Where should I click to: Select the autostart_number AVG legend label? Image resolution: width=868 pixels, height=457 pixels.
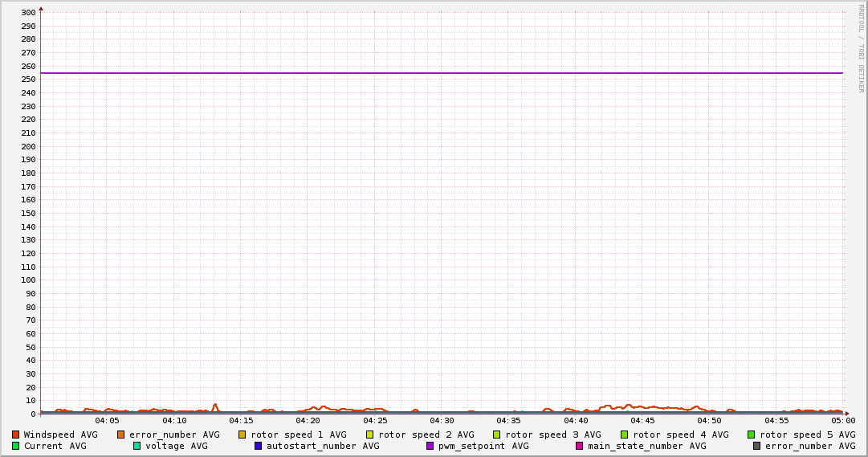click(x=324, y=446)
